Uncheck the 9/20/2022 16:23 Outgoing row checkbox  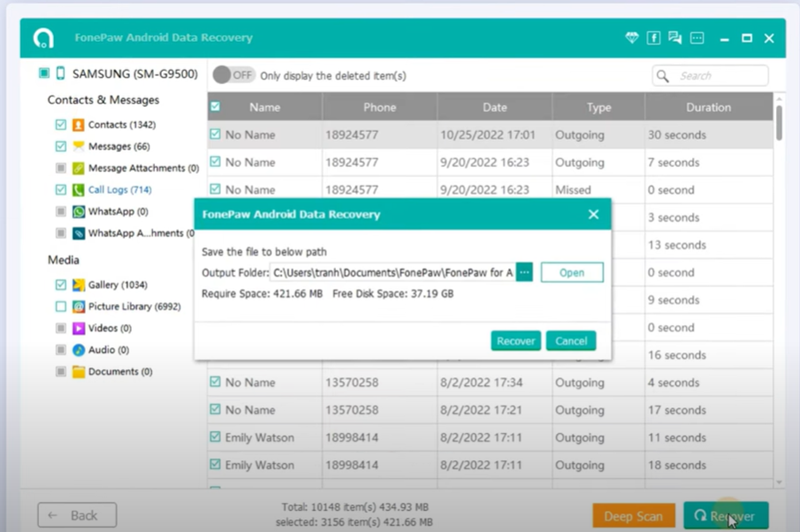pos(215,162)
